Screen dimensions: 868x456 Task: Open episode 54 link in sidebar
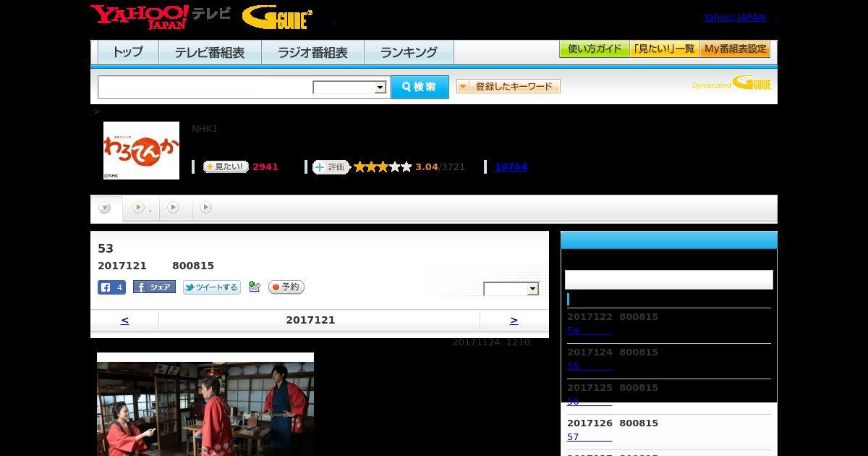[590, 331]
